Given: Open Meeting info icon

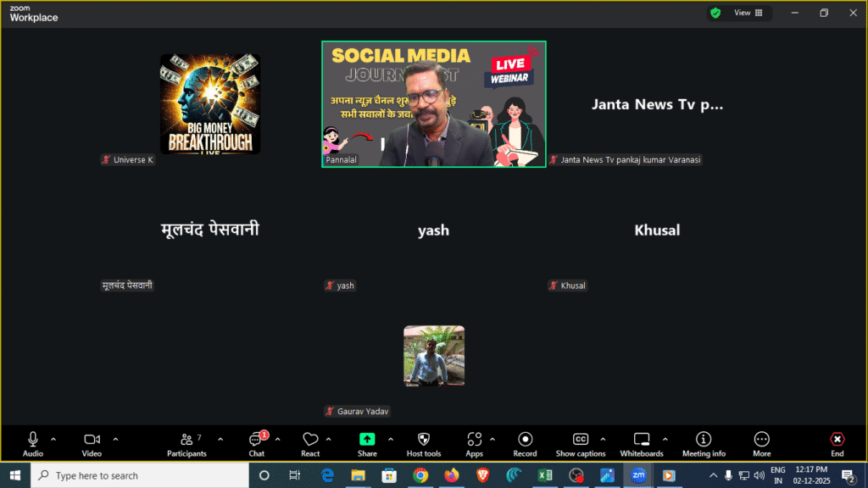Looking at the screenshot, I should 704,440.
